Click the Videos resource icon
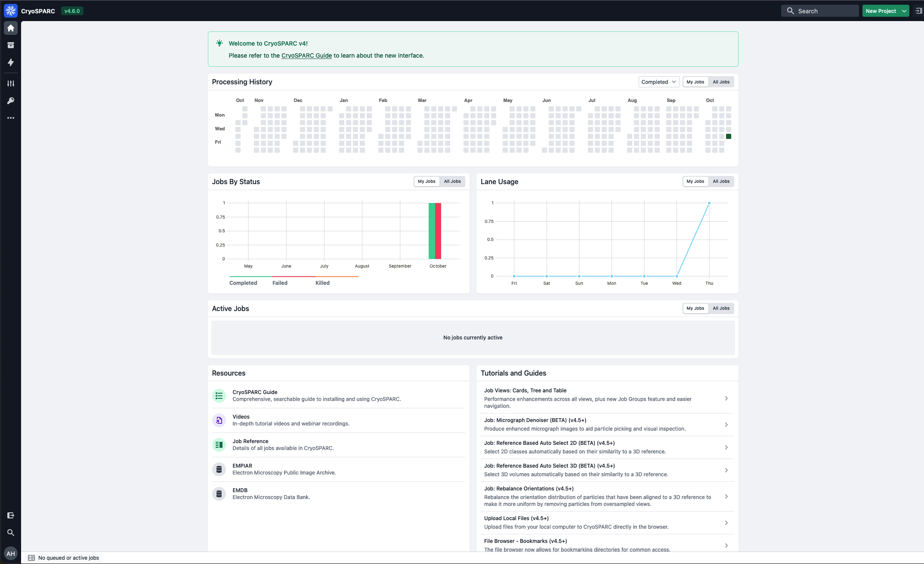 [x=219, y=420]
